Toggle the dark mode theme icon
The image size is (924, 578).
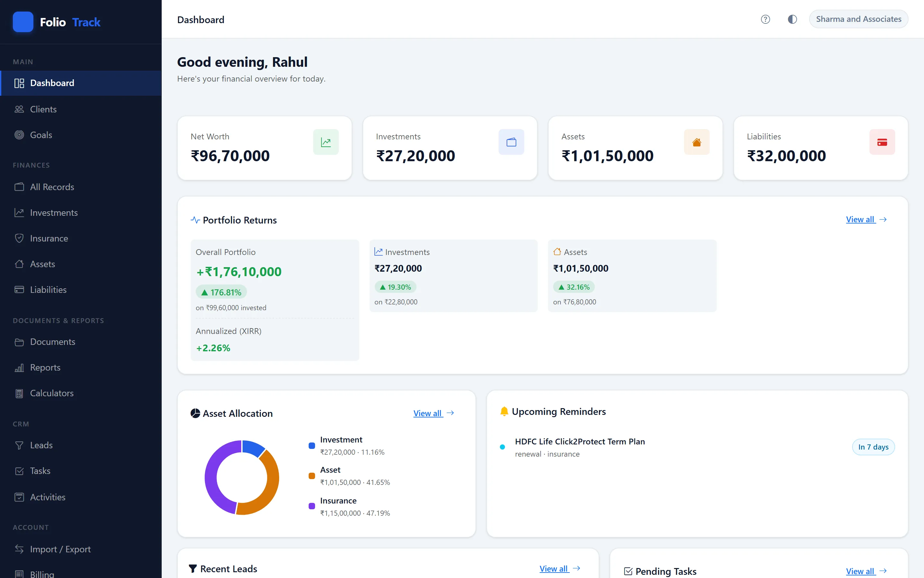[792, 19]
